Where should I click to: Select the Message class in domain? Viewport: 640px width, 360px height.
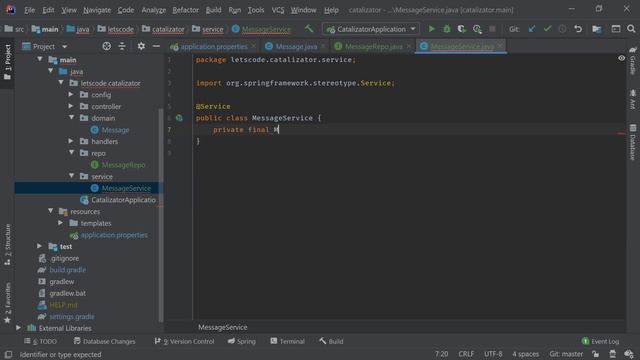coord(115,130)
